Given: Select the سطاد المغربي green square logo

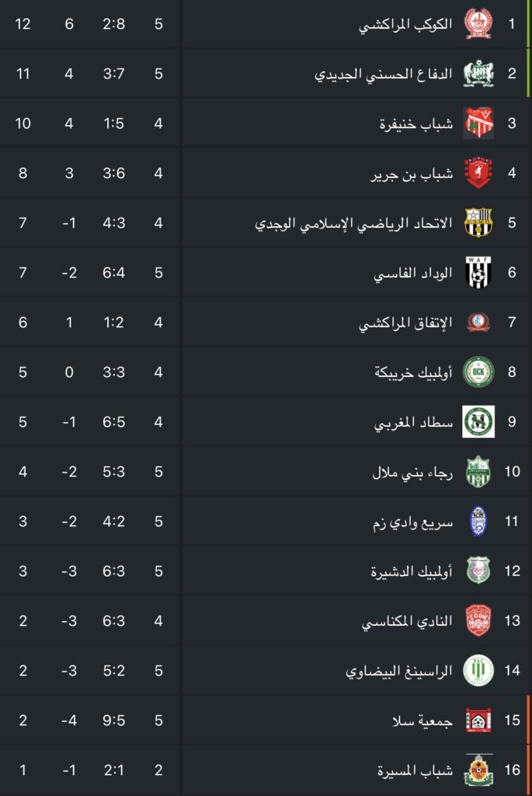Looking at the screenshot, I should [478, 421].
